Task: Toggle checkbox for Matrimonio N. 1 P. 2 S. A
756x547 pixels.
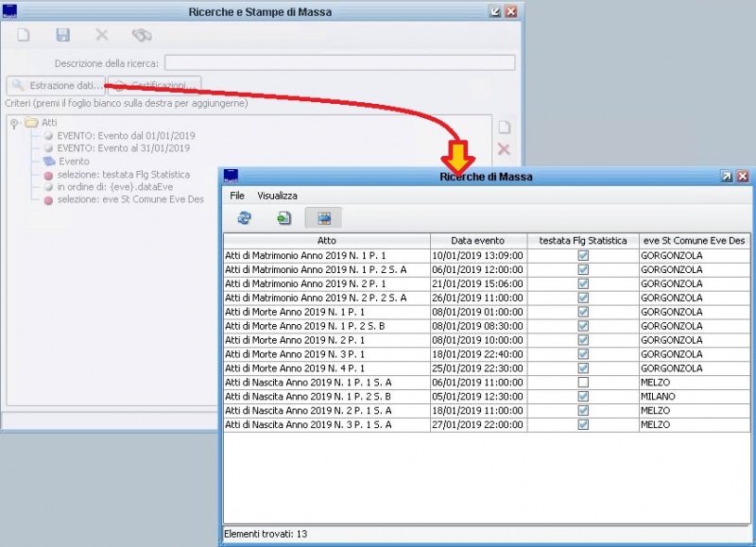Action: click(583, 269)
